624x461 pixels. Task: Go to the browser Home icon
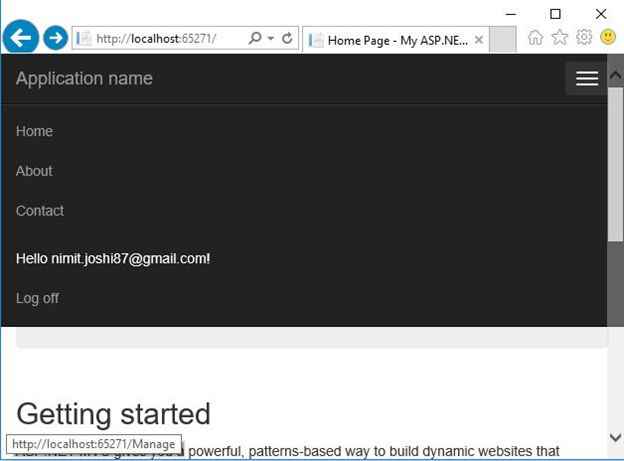[535, 38]
